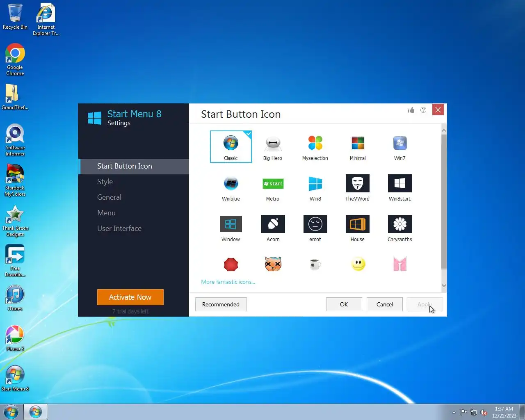Select the iTunes desktop shortcut

click(15, 298)
